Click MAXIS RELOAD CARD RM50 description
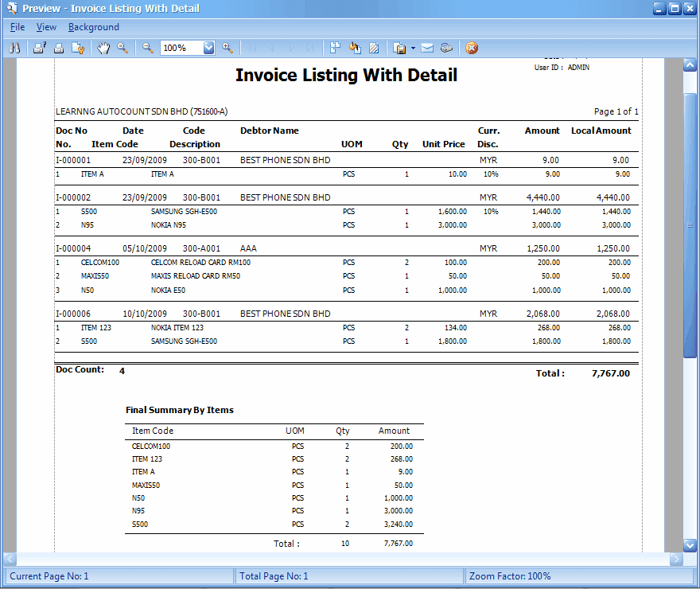The height and width of the screenshot is (589, 700). pos(196,276)
